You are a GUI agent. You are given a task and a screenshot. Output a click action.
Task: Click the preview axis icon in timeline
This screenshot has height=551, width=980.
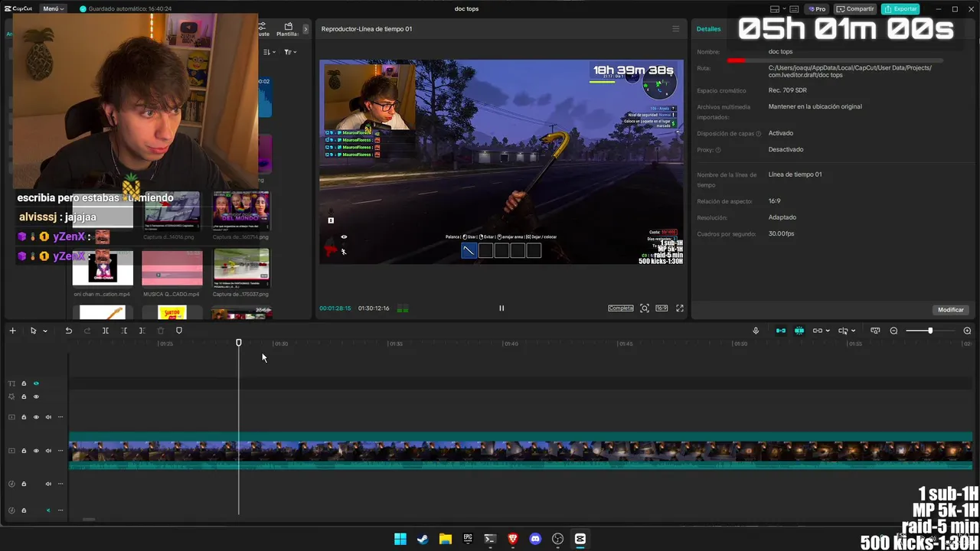pyautogui.click(x=843, y=331)
